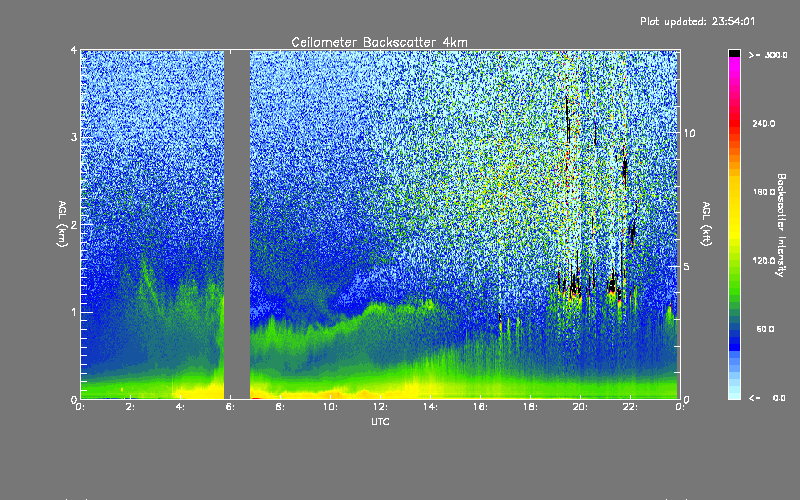This screenshot has height=500, width=800.
Task: Click the '2:' tick on UTC axis
Action: [131, 407]
